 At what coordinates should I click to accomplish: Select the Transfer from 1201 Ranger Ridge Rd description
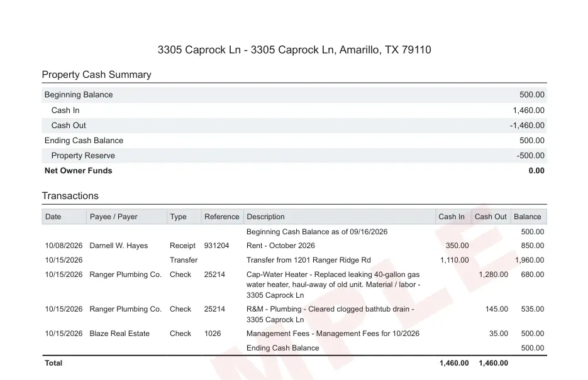pyautogui.click(x=308, y=260)
